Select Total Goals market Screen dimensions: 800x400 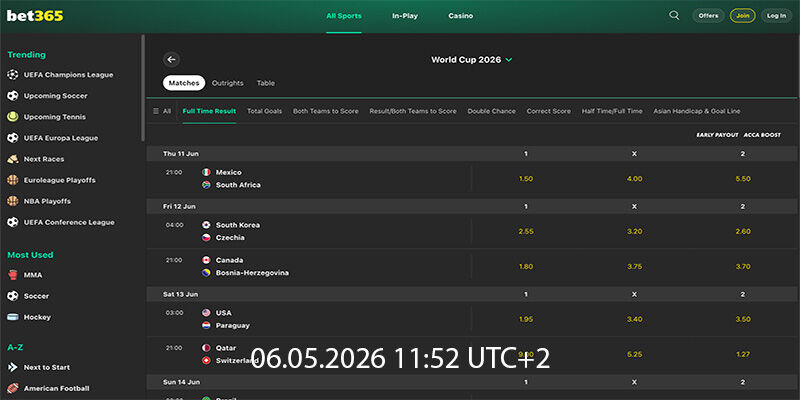265,111
